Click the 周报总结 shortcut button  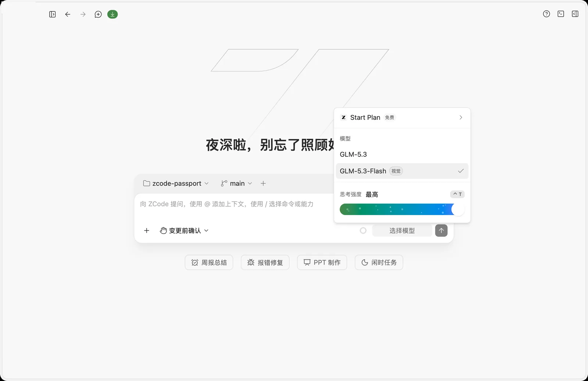(x=209, y=262)
